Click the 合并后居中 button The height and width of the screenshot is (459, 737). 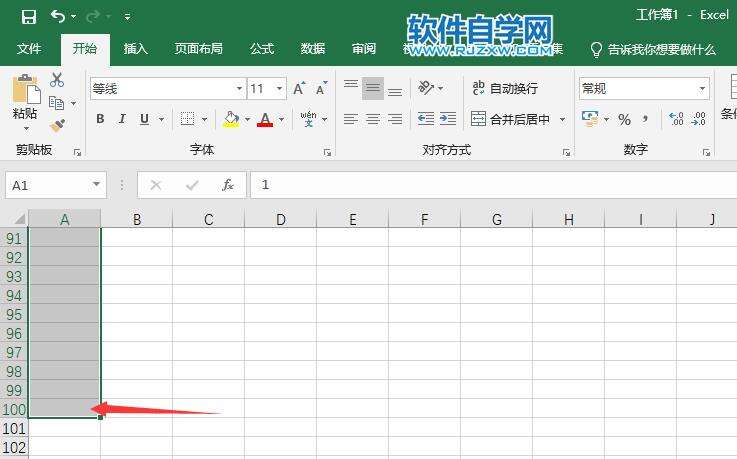(x=510, y=119)
